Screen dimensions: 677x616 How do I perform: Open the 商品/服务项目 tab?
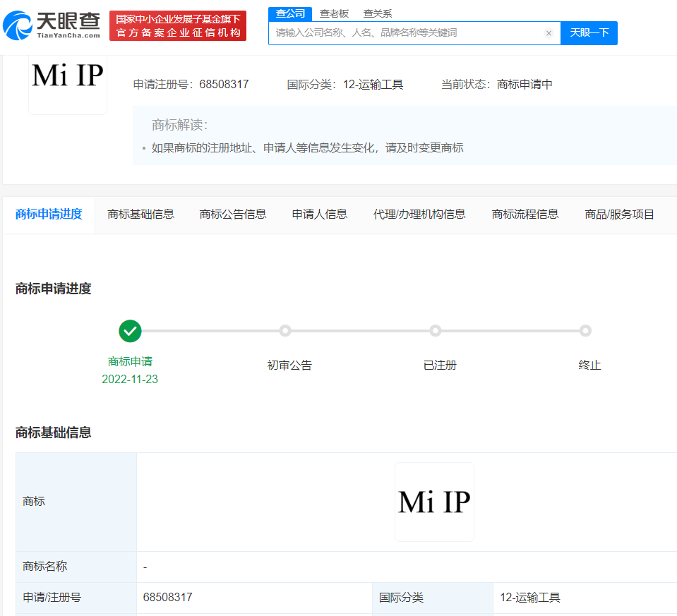point(618,214)
